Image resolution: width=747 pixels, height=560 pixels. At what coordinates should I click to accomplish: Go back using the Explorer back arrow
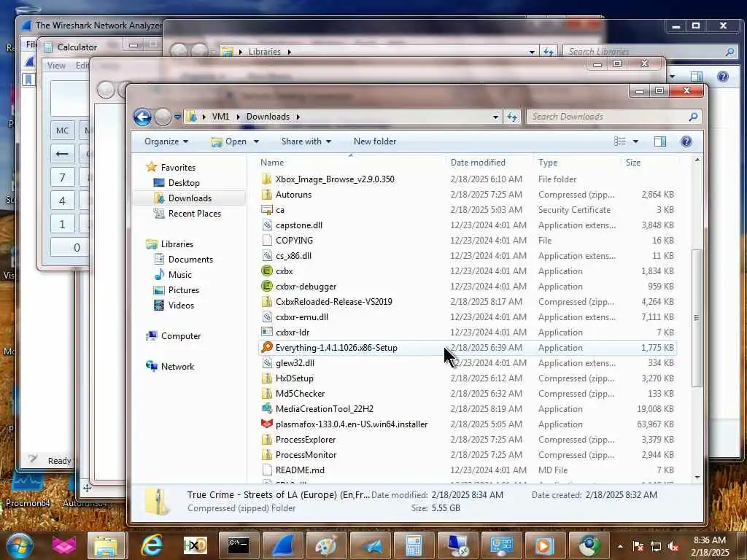coord(142,117)
